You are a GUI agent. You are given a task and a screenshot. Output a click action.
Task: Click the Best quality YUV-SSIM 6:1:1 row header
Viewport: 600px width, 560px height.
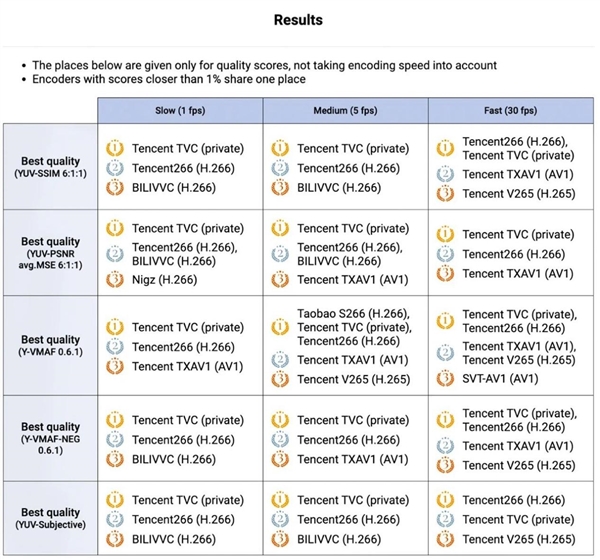(x=50, y=166)
